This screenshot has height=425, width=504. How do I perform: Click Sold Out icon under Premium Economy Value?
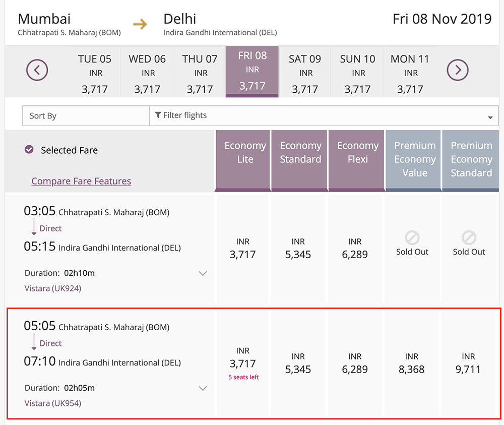pos(412,238)
